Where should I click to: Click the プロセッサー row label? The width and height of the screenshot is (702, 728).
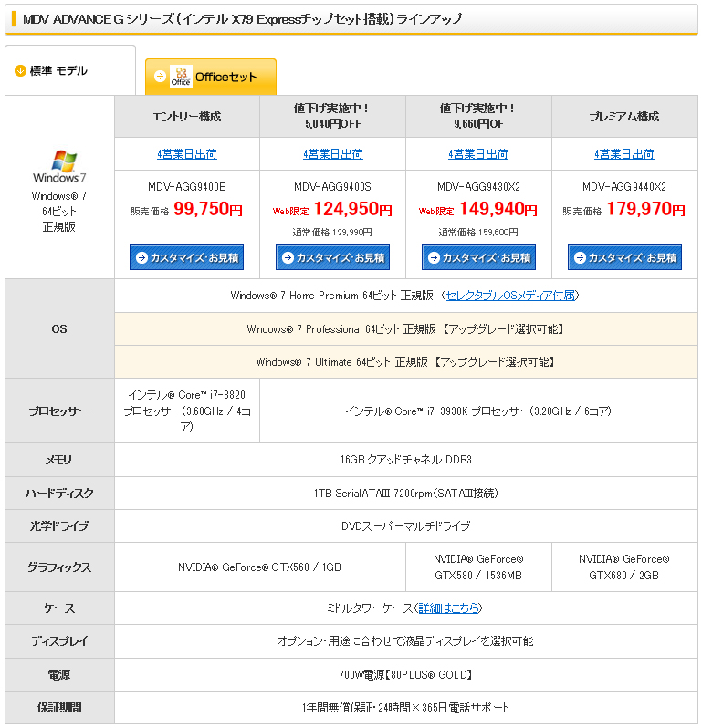coord(59,411)
